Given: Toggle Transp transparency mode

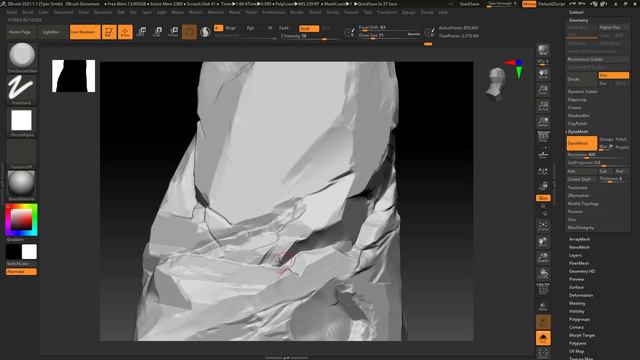Looking at the screenshot, I should [x=543, y=306].
